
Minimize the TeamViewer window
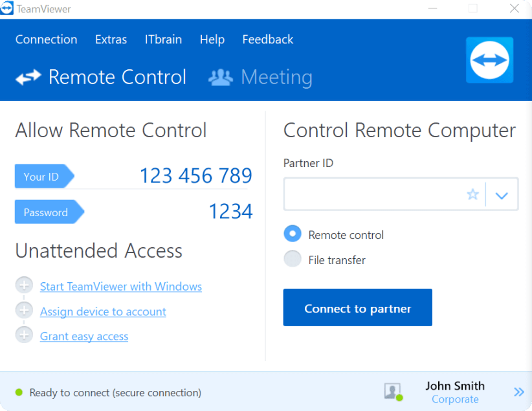point(432,8)
